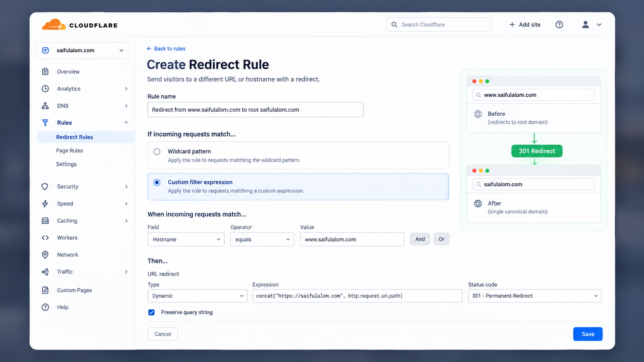
Task: Click the Search Cloudflare field
Action: tap(439, 25)
